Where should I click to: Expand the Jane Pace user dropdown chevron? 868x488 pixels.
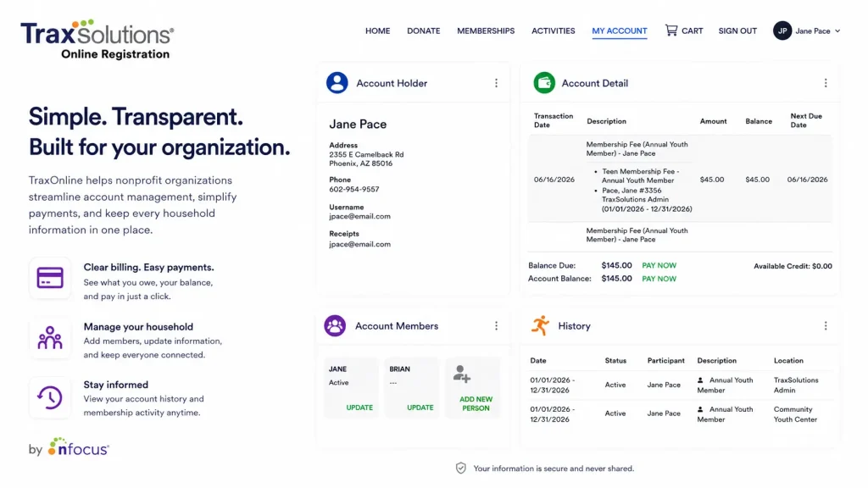pyautogui.click(x=837, y=31)
